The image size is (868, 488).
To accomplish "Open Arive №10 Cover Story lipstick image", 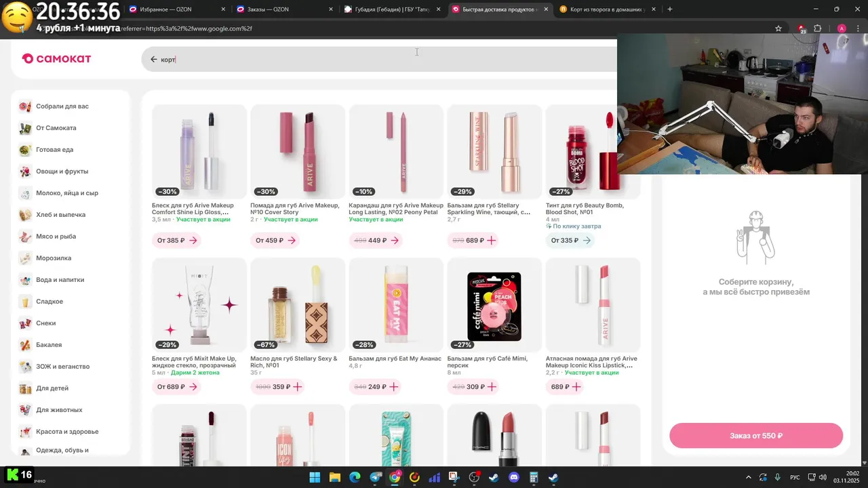I will tap(298, 152).
